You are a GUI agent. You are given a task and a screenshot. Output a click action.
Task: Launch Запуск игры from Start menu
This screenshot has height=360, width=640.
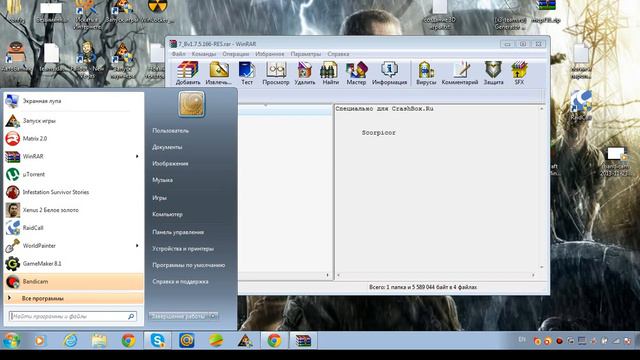click(x=74, y=121)
